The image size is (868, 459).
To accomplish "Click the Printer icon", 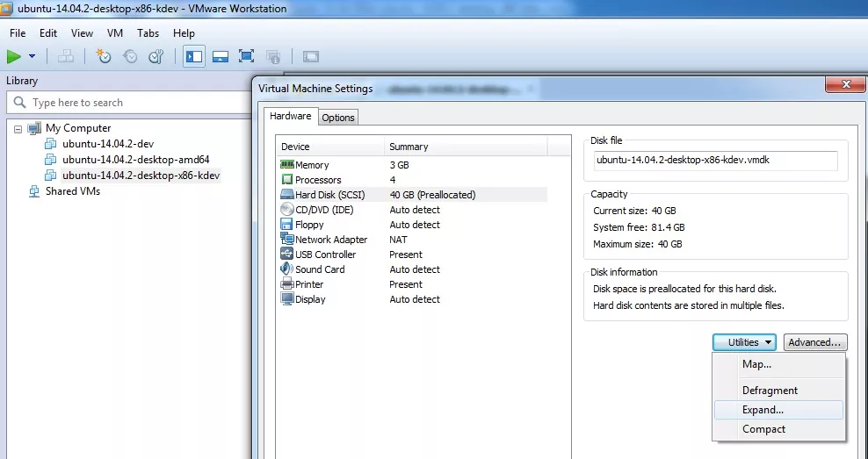I will [286, 284].
